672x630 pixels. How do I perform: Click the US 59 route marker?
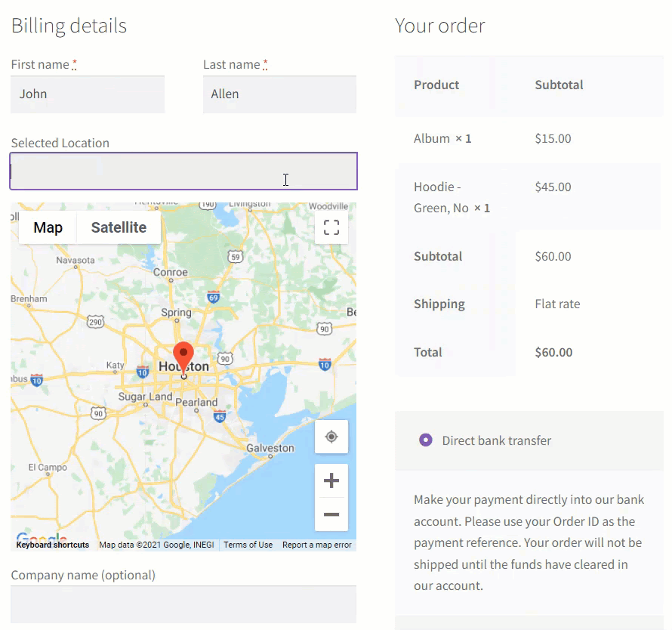[x=236, y=257]
